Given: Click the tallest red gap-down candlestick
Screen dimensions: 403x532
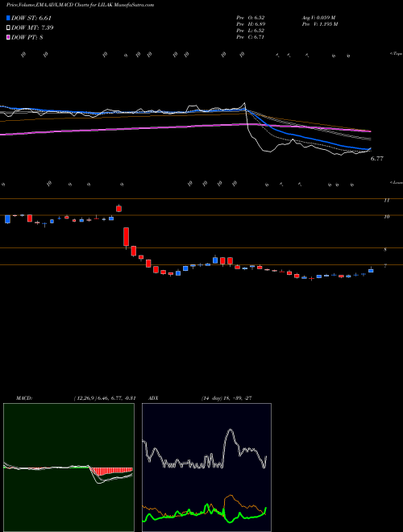Looking at the screenshot, I should tap(127, 237).
